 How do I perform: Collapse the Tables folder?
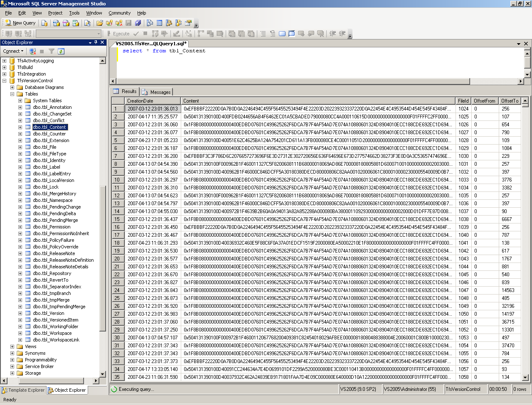tap(12, 94)
